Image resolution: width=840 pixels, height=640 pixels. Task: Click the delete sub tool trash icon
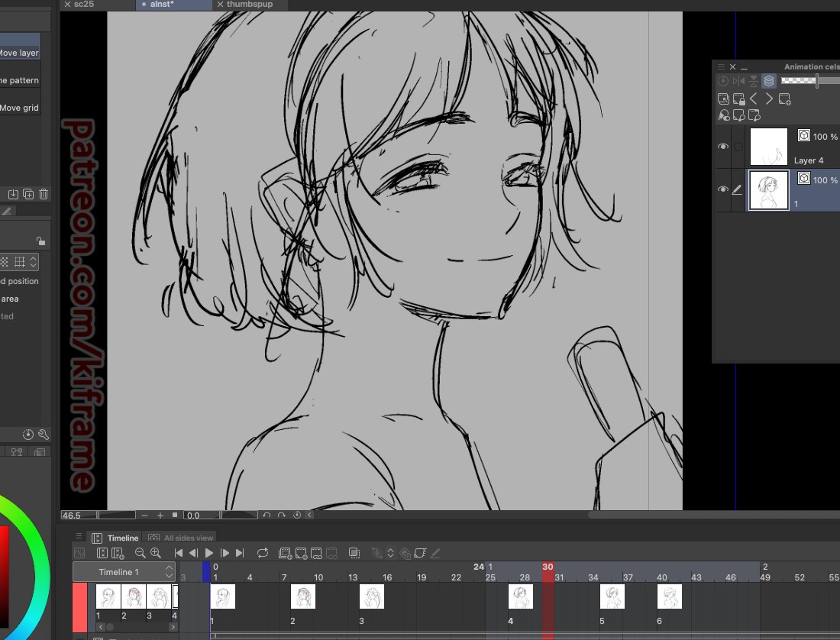point(44,194)
